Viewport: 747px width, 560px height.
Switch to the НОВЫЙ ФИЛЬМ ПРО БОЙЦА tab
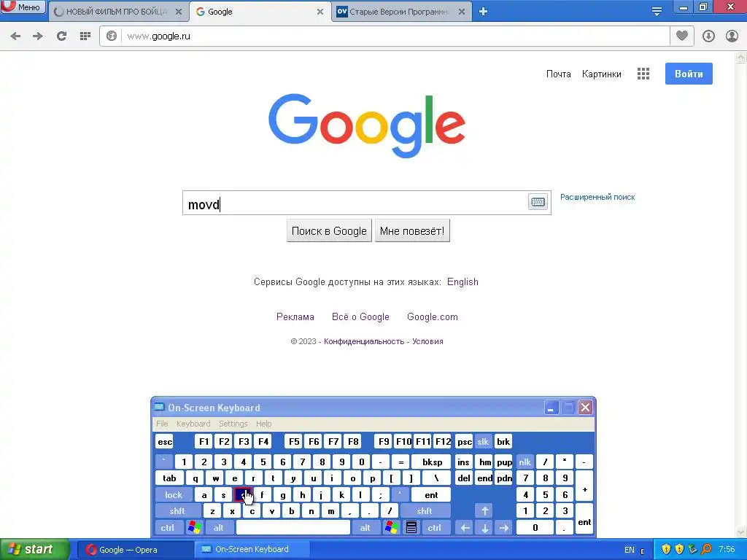pos(118,12)
